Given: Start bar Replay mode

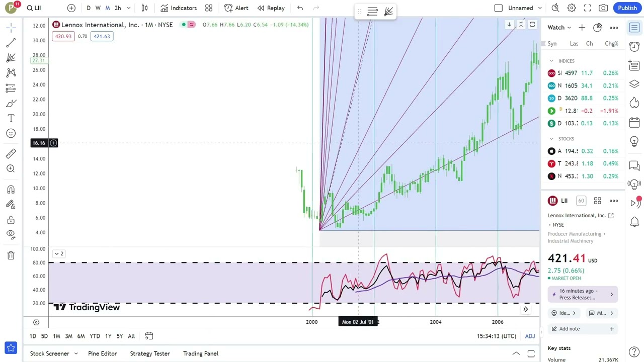Looking at the screenshot, I should click(x=271, y=8).
